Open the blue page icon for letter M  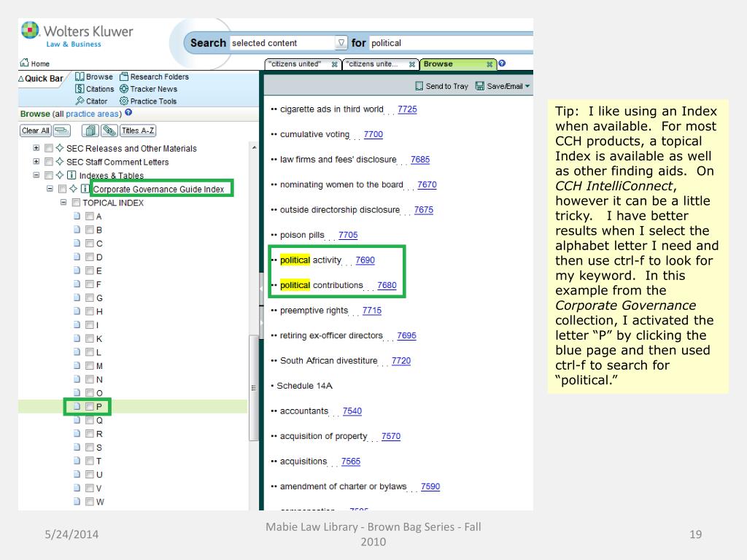coord(77,365)
